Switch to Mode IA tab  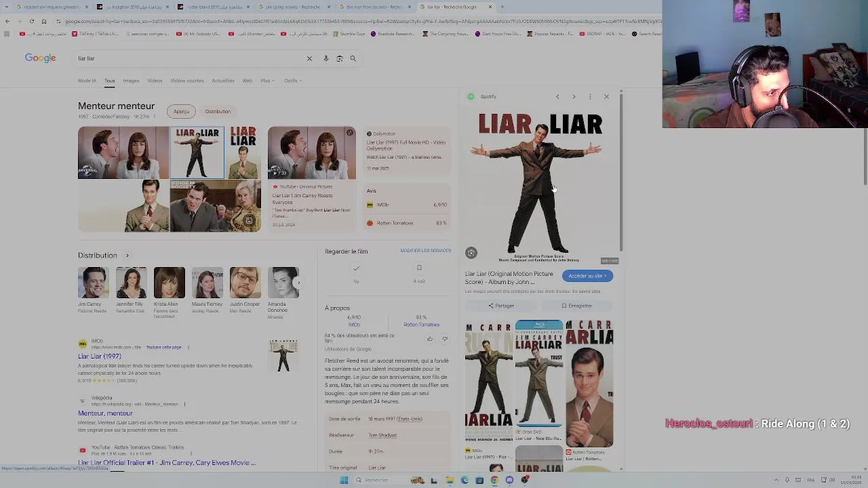(87, 81)
